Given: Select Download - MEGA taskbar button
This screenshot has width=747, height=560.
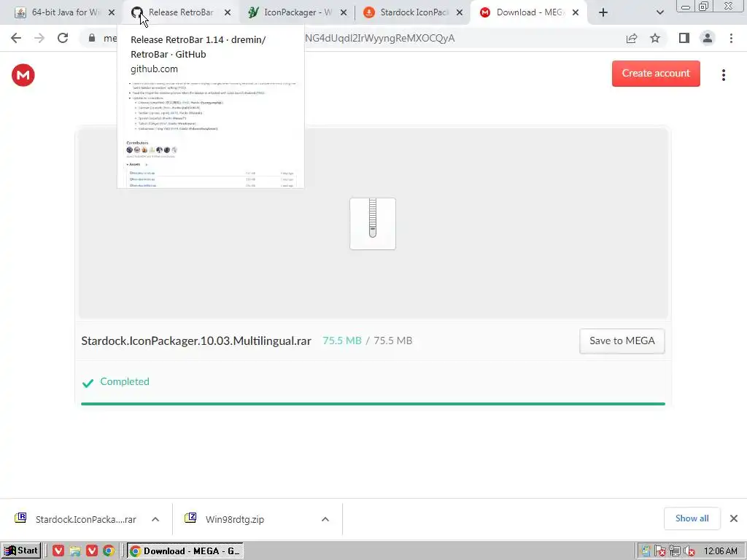Looking at the screenshot, I should click(185, 551).
